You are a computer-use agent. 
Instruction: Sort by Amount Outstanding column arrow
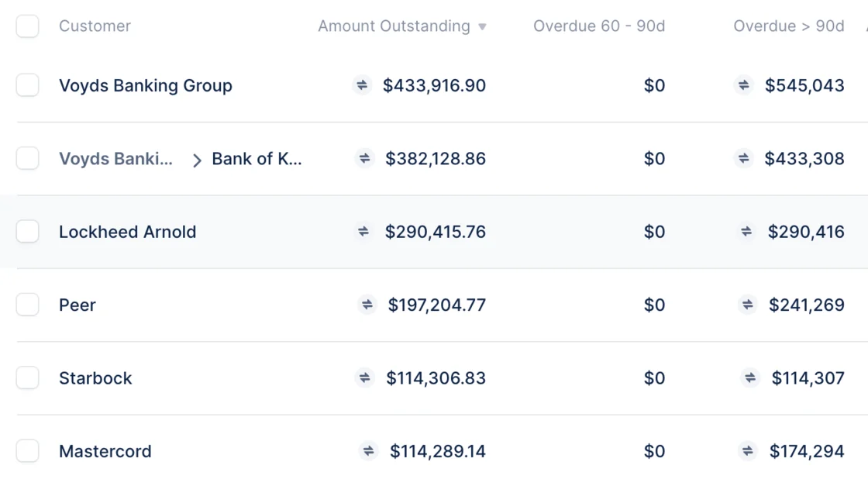(x=482, y=26)
